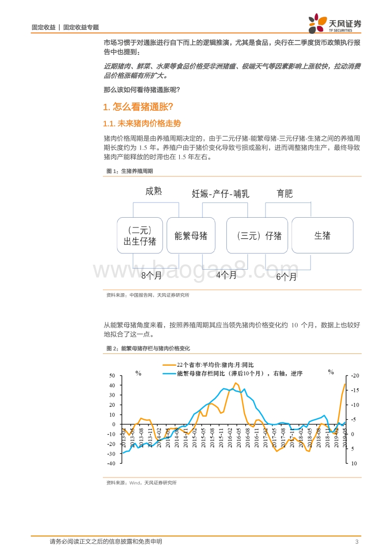Click the question line '那么该如何看待猪通胀呢?'
This screenshot has height=555, width=392.
click(142, 90)
